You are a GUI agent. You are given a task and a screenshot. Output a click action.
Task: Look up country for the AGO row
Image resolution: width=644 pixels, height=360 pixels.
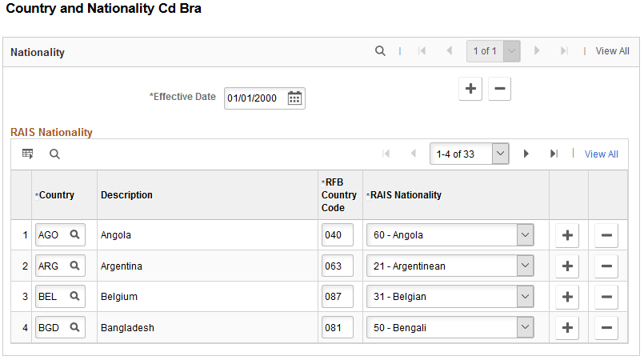(74, 235)
